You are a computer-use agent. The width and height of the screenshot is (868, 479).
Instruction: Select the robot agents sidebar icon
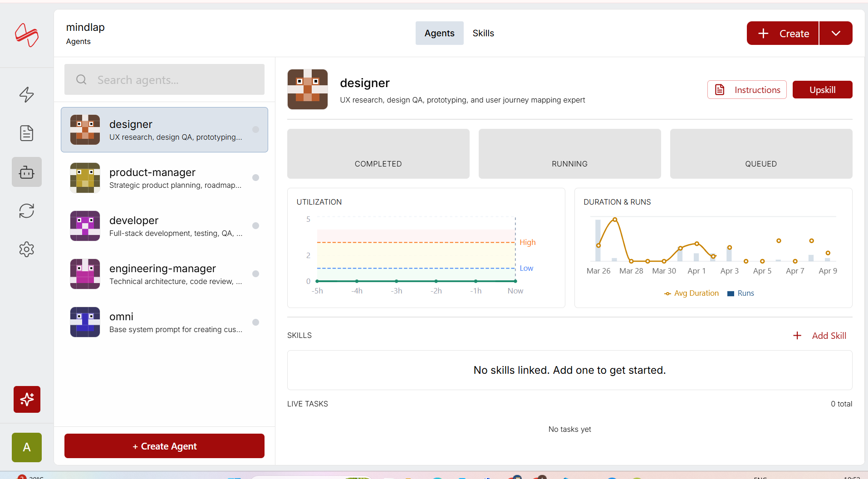27,172
